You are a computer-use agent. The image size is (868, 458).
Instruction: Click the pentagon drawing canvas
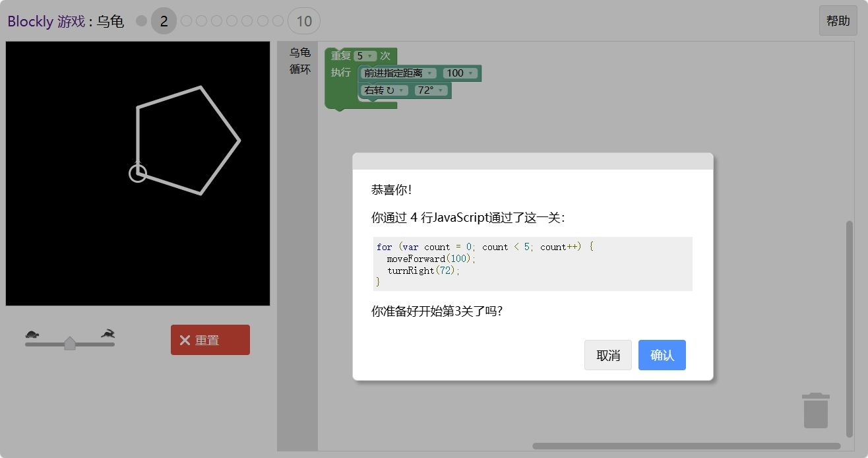click(x=138, y=174)
